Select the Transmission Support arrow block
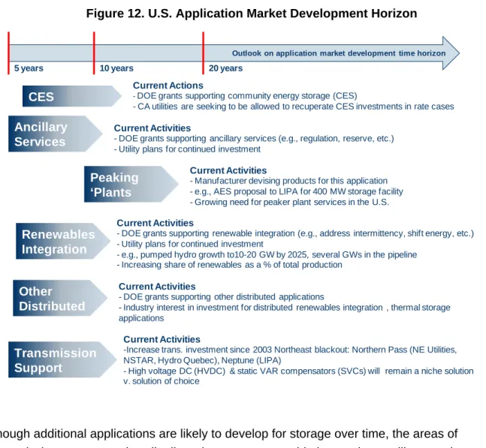Screen dimensions: 486x448 pos(62,359)
